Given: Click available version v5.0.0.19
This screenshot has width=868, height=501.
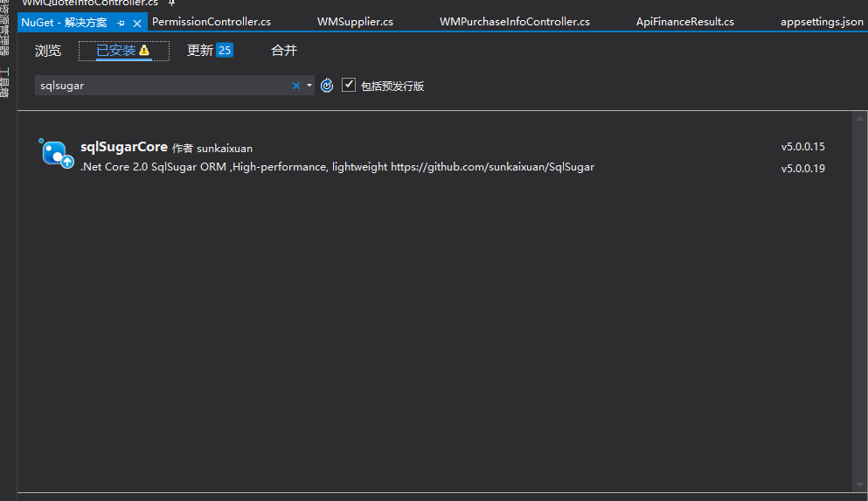Looking at the screenshot, I should pos(802,168).
